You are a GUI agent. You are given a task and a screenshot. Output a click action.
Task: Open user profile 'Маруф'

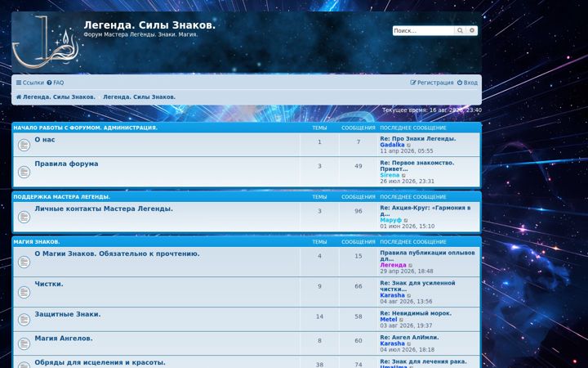click(x=390, y=220)
